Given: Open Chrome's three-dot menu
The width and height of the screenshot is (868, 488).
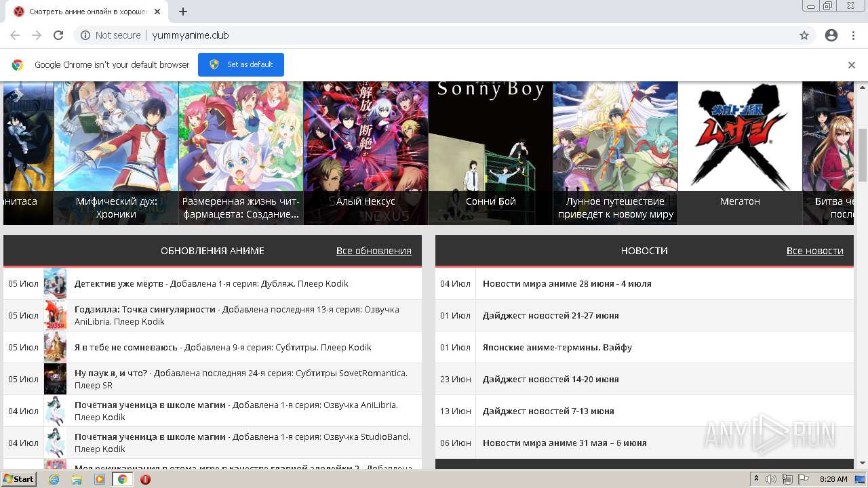Looking at the screenshot, I should click(853, 35).
